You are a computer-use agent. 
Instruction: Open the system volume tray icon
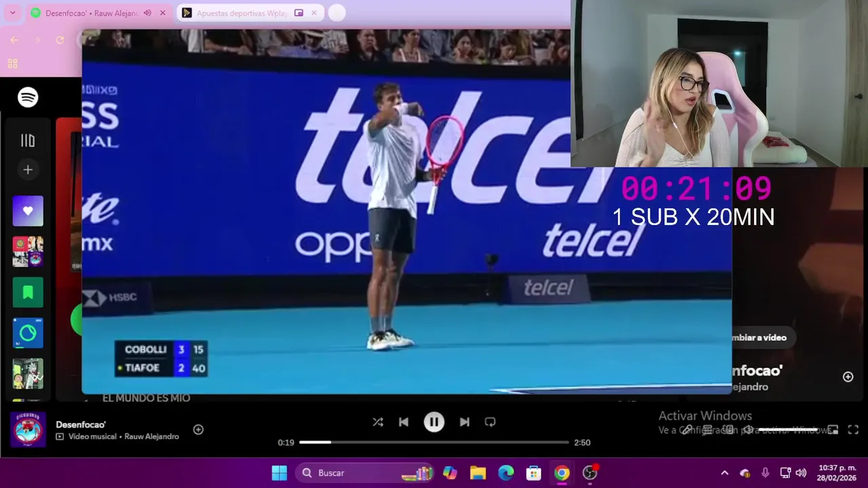pos(801,473)
